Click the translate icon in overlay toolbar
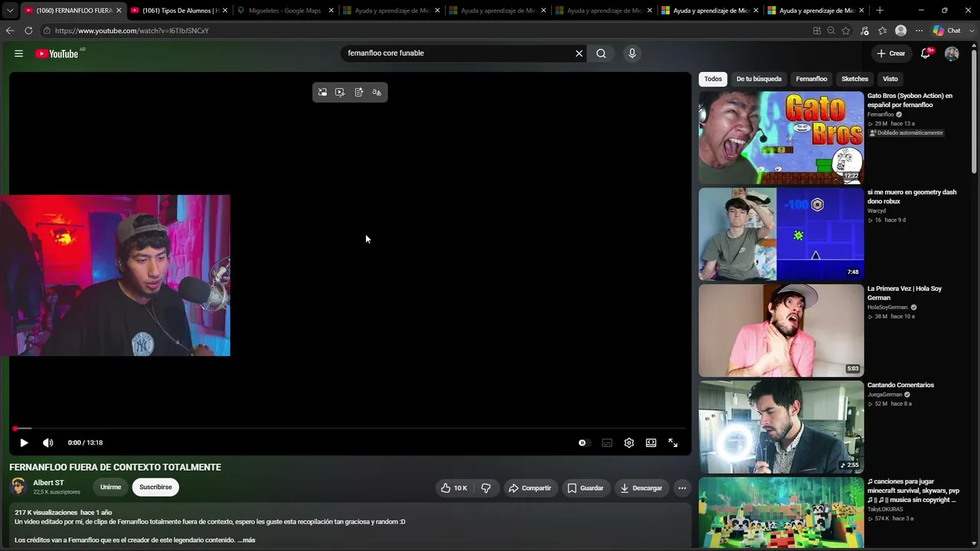 377,93
